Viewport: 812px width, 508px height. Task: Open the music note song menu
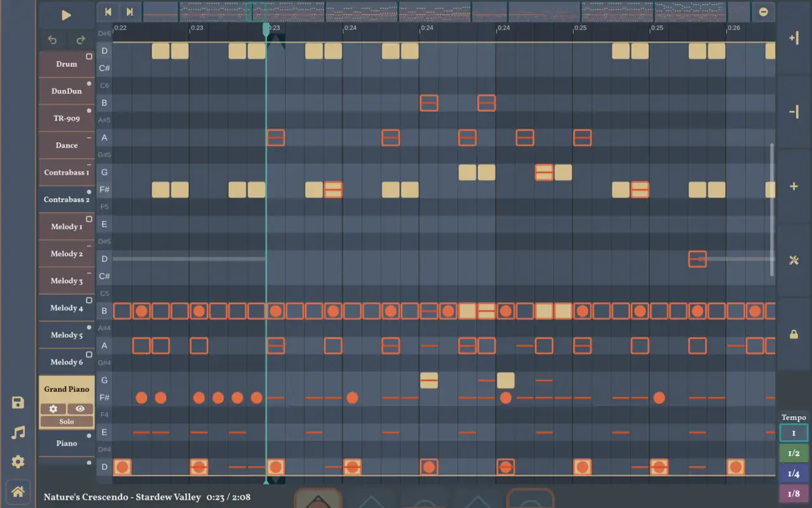pyautogui.click(x=18, y=432)
